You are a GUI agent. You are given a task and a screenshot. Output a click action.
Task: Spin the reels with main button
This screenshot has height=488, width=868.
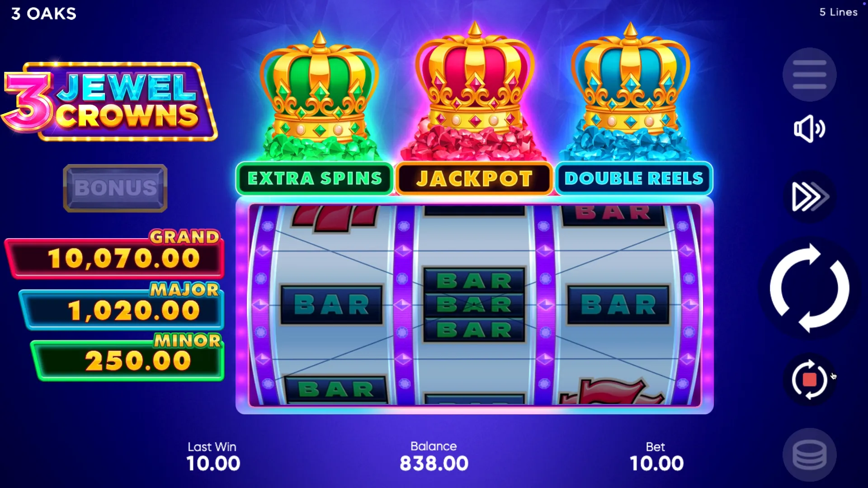809,288
